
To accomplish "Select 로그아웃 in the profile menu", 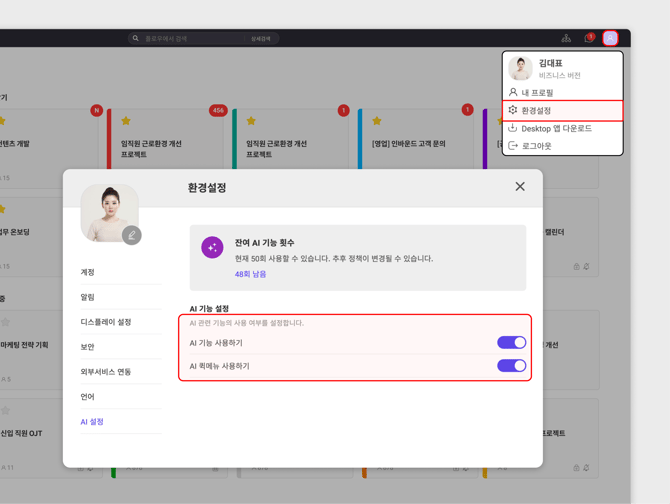I will [x=562, y=146].
